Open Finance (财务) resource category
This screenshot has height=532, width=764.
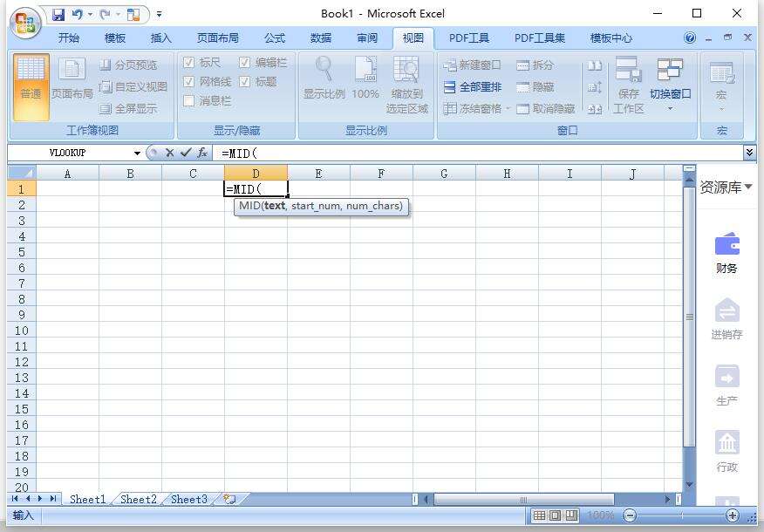click(x=726, y=253)
